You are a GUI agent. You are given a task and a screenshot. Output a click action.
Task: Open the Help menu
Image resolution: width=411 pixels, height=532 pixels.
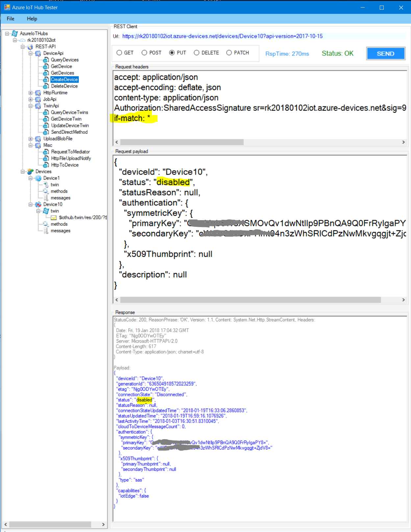pos(32,19)
